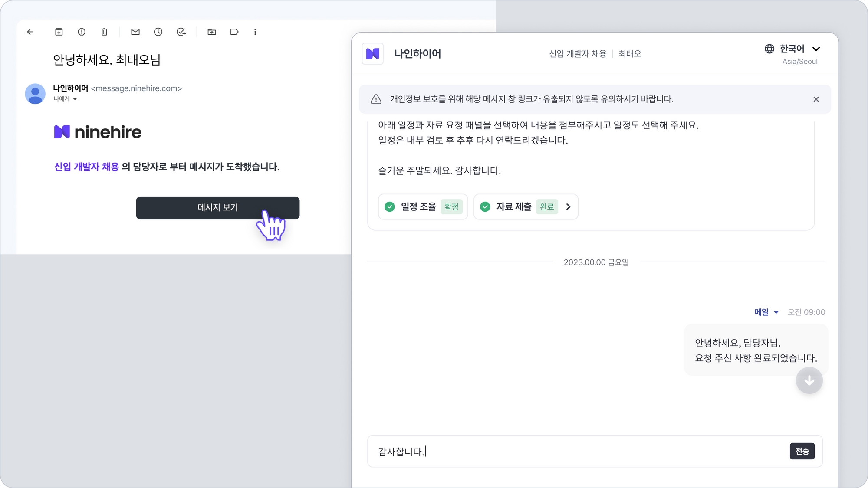Image resolution: width=868 pixels, height=488 pixels.
Task: Open more options three-dot menu
Action: pos(255,32)
